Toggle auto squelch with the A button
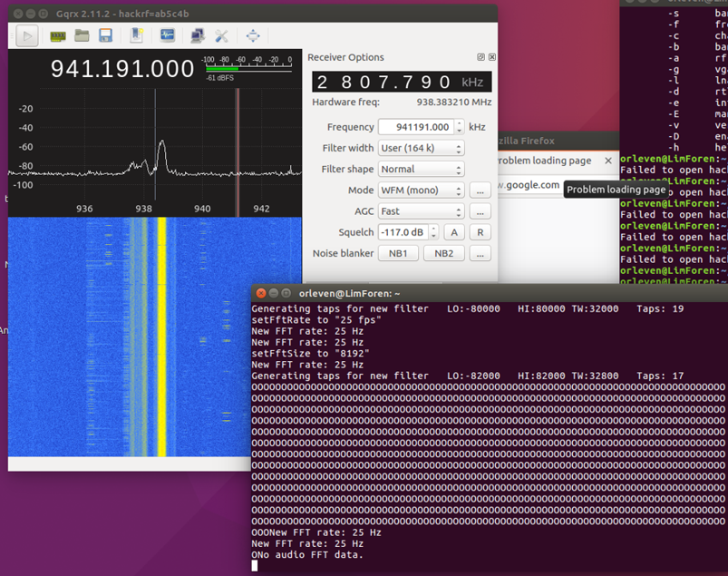 (x=454, y=232)
